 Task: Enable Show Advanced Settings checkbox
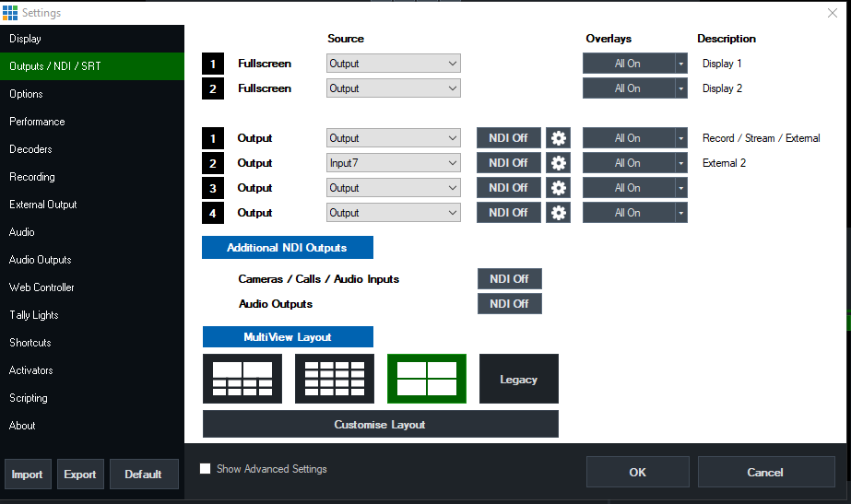click(x=206, y=469)
